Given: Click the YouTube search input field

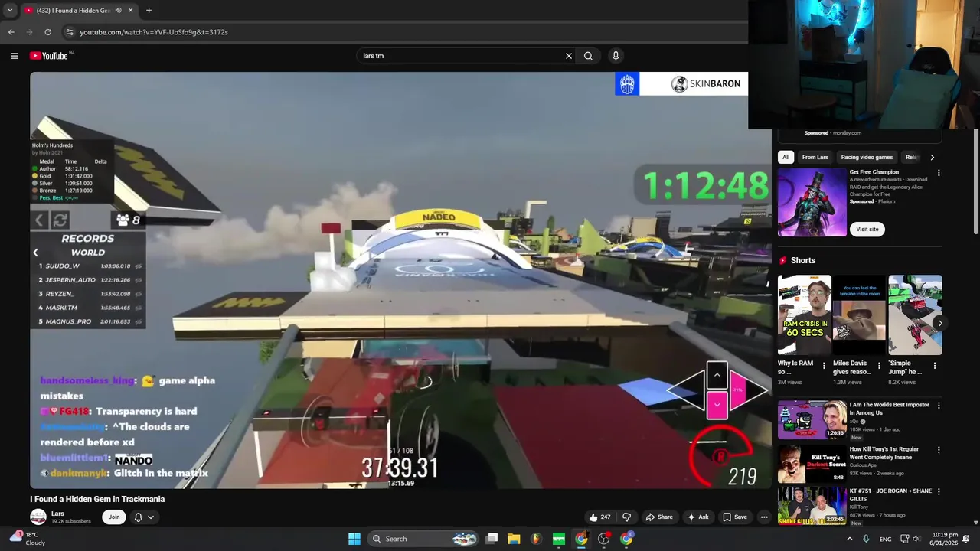Looking at the screenshot, I should pyautogui.click(x=459, y=56).
